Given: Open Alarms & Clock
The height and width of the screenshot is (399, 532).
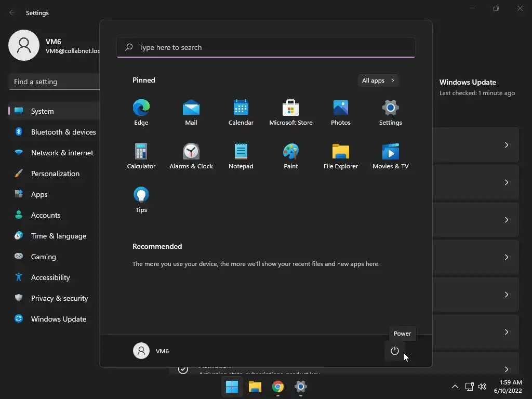Looking at the screenshot, I should (x=191, y=156).
